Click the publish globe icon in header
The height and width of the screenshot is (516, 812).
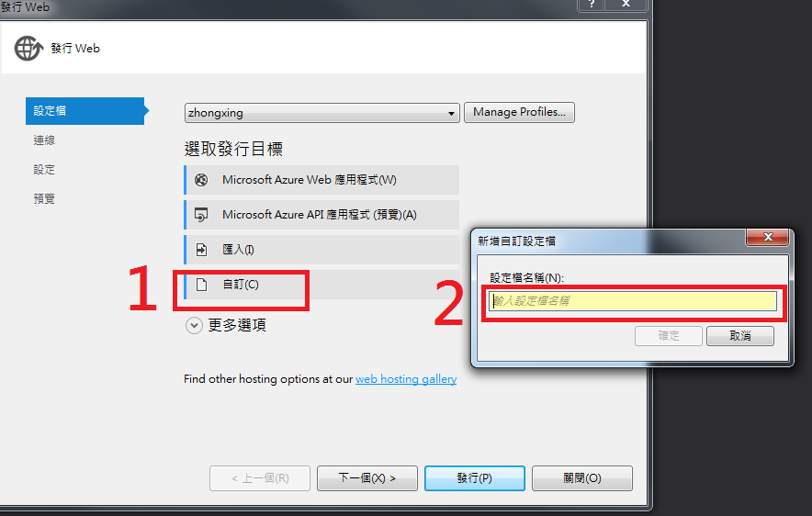[28, 48]
